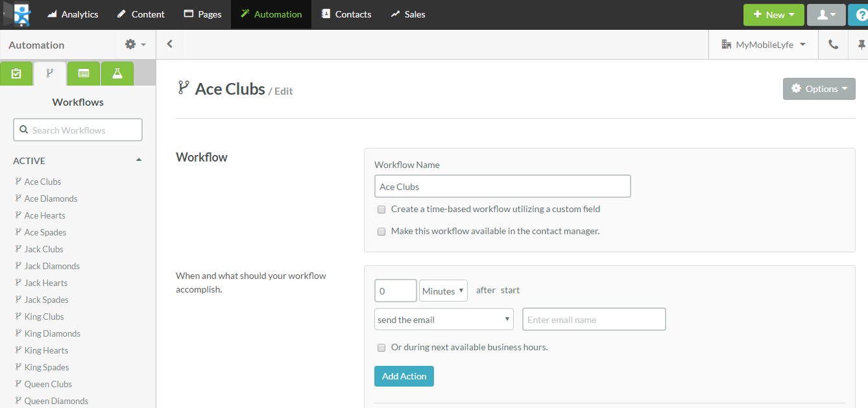
Task: Collapse the sidebar with the left chevron
Action: 170,45
